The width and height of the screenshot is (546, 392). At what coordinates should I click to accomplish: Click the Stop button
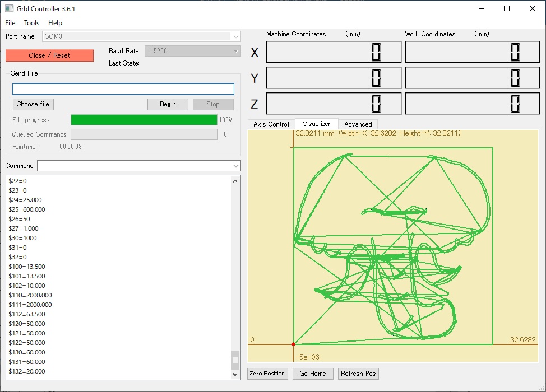click(x=213, y=104)
